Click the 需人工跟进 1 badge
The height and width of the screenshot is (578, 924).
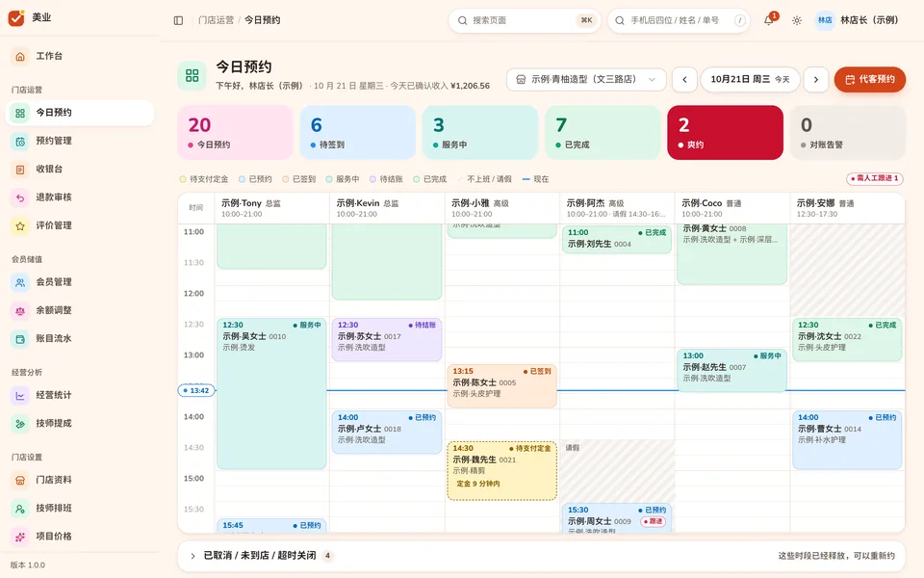coord(875,178)
